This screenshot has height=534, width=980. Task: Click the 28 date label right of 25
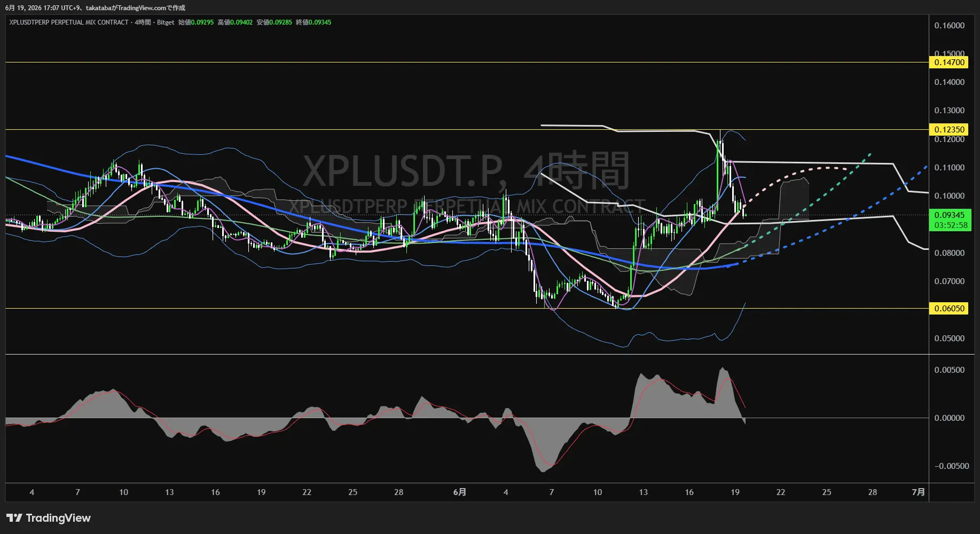872,492
